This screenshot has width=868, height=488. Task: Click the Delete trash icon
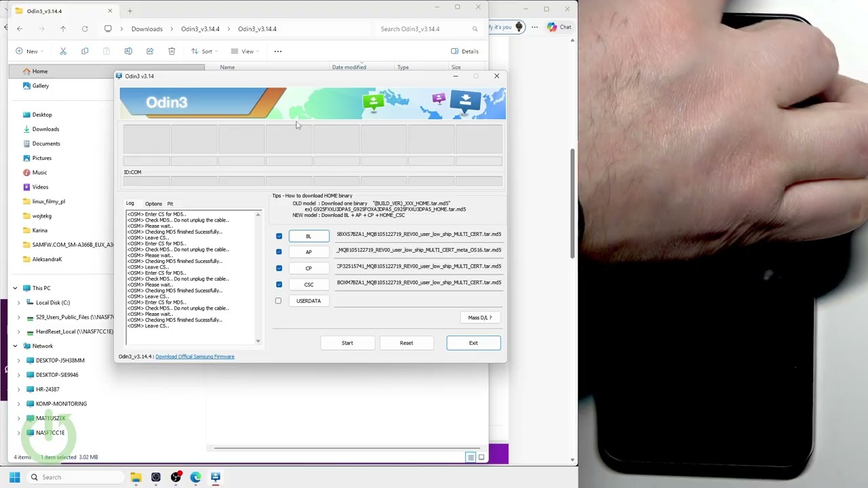(172, 52)
